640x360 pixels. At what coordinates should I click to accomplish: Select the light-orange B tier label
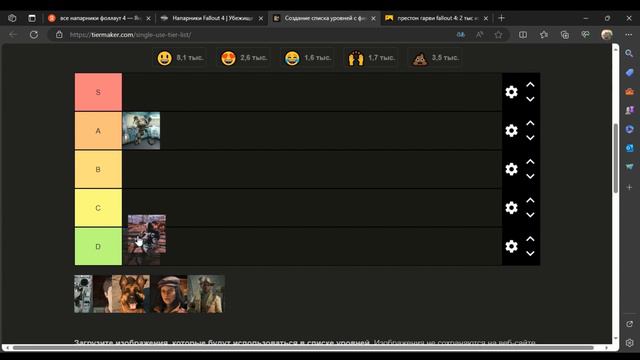[x=98, y=169]
